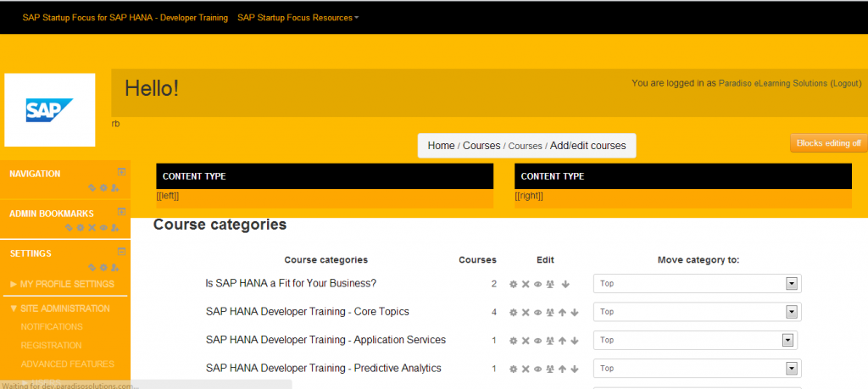Delete the Core Topics category with X icon
Image resolution: width=868 pixels, height=389 pixels.
(x=526, y=313)
